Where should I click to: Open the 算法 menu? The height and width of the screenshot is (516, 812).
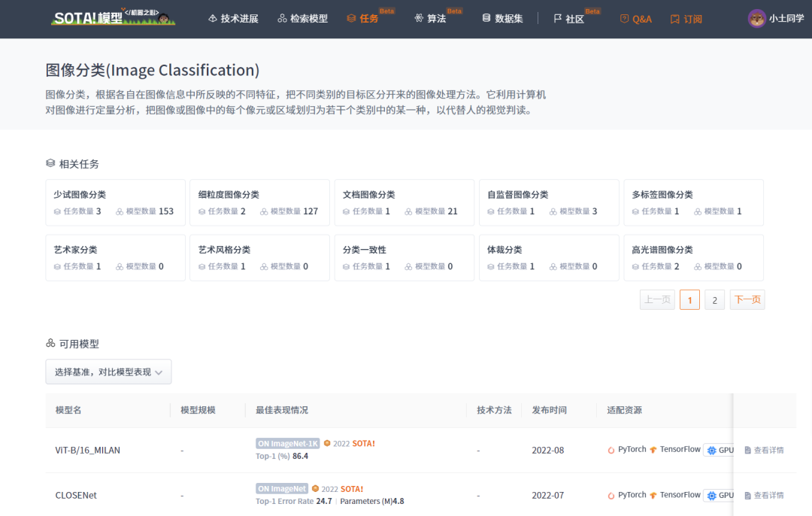pyautogui.click(x=430, y=19)
